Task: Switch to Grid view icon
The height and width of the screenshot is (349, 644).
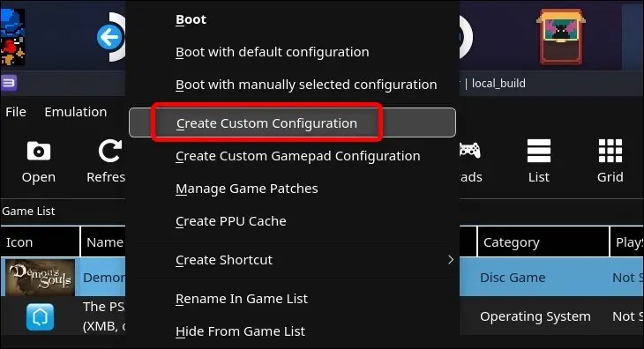Action: tap(610, 151)
